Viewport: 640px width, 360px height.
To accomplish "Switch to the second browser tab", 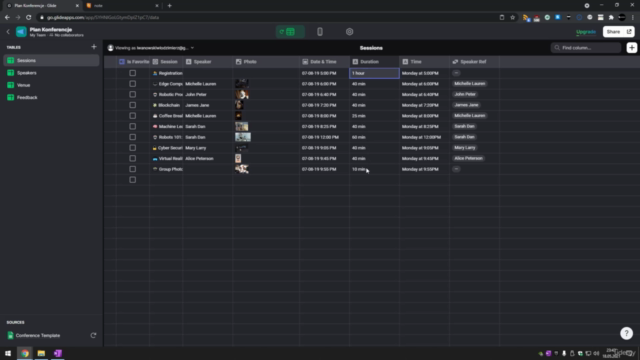I will 122,6.
